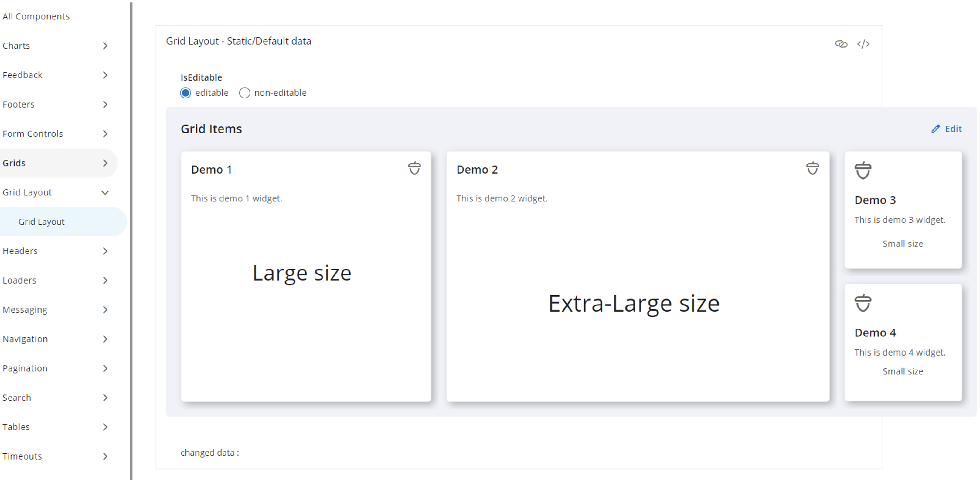Expand the Messaging section chevron
Viewport: 980px width, 482px height.
(x=105, y=310)
